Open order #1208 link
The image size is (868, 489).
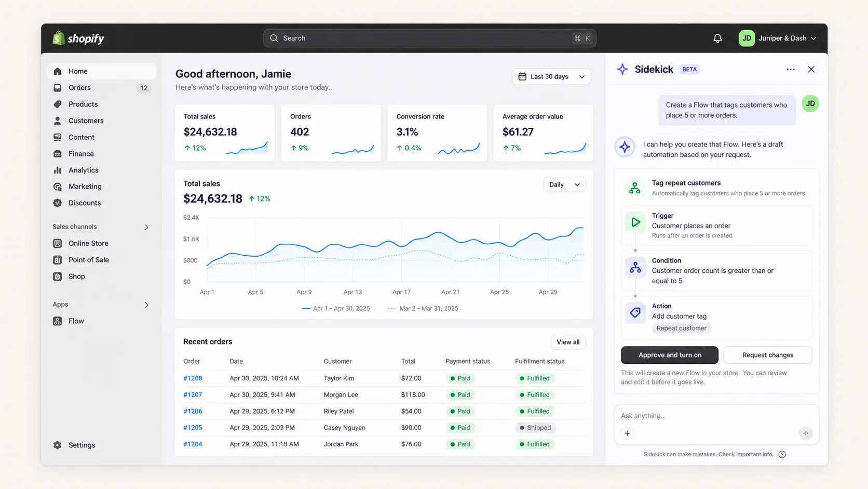tap(193, 378)
